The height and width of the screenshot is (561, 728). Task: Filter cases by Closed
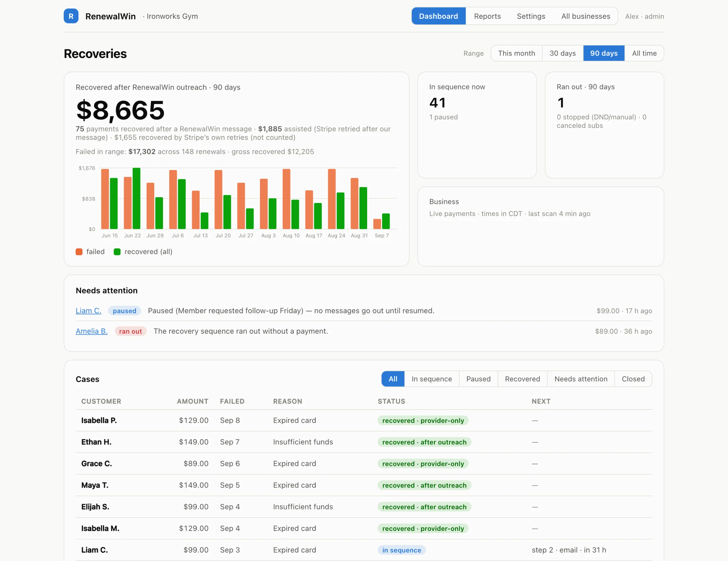(x=633, y=379)
